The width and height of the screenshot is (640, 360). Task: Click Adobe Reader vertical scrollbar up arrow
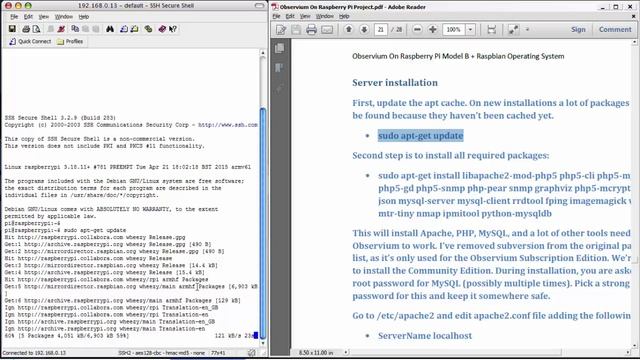click(635, 42)
